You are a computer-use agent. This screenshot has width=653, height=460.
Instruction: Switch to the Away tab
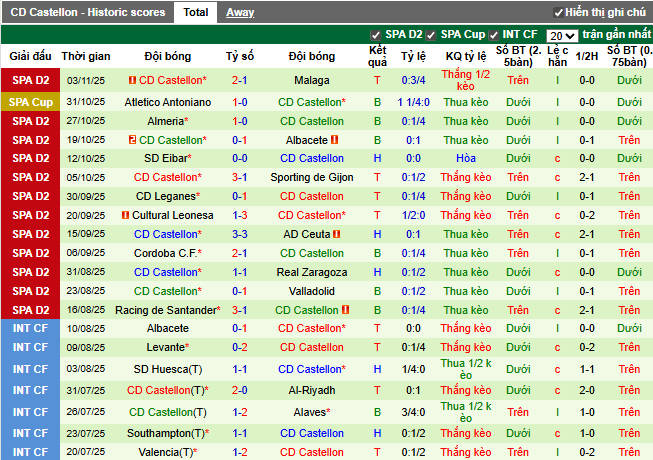pos(240,12)
